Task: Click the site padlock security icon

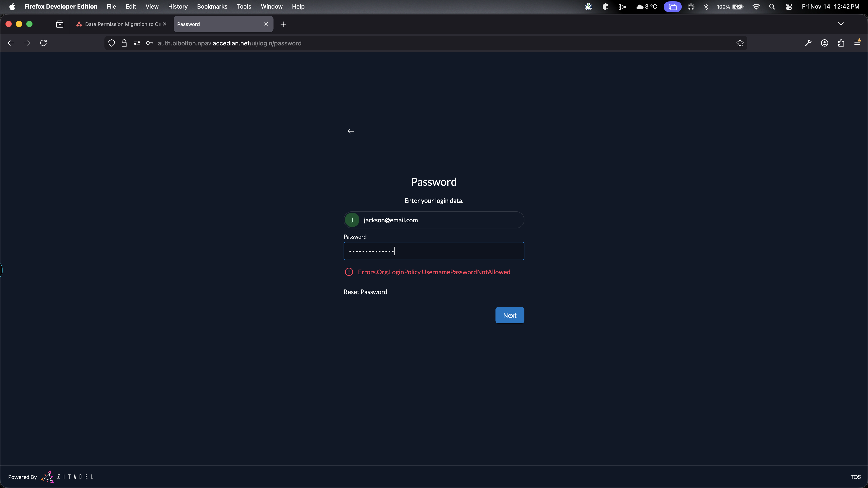Action: click(x=124, y=43)
